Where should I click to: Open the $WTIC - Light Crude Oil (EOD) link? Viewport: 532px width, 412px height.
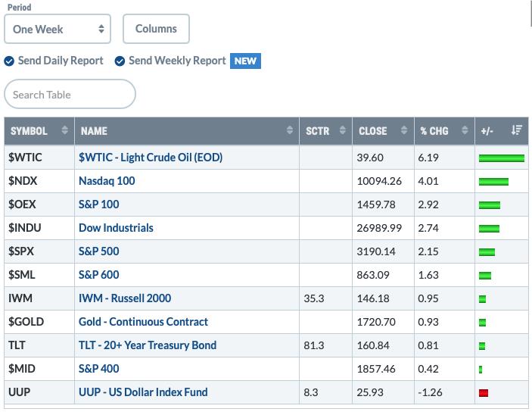151,158
